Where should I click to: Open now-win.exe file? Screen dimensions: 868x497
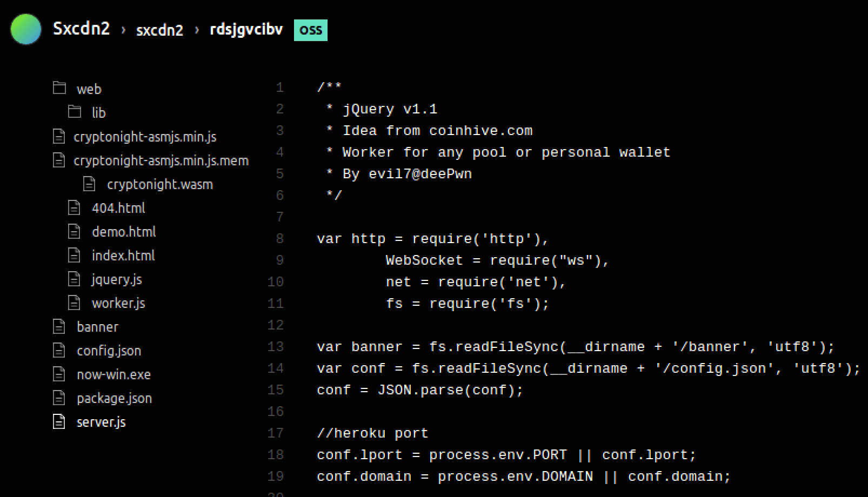click(x=113, y=374)
